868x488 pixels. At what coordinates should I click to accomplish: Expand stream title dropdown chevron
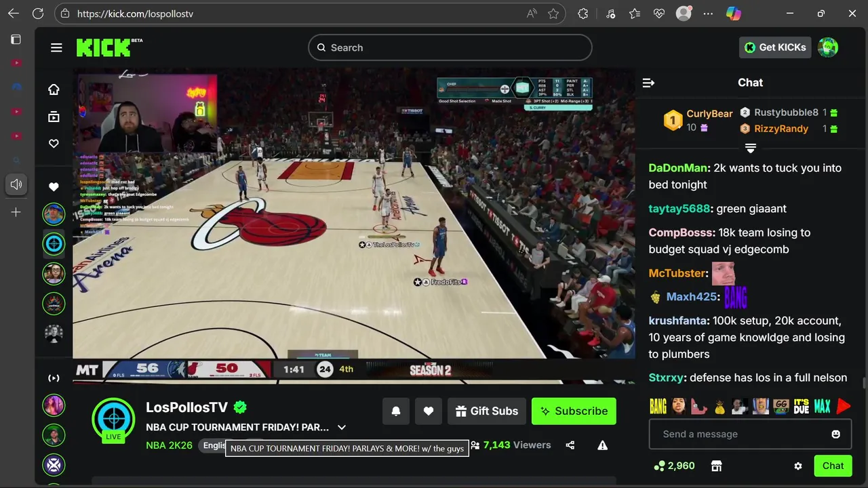[x=342, y=428]
